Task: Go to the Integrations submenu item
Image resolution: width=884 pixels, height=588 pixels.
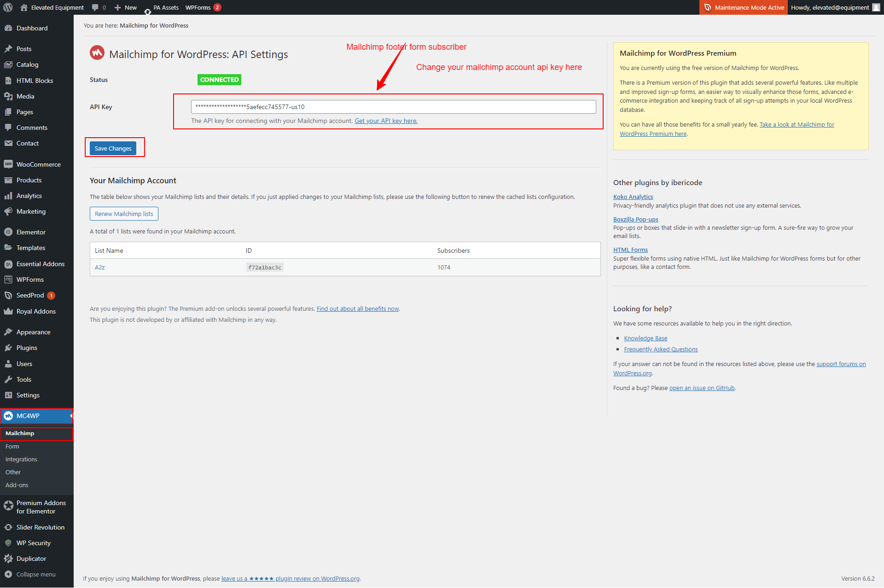Action: pyautogui.click(x=21, y=459)
